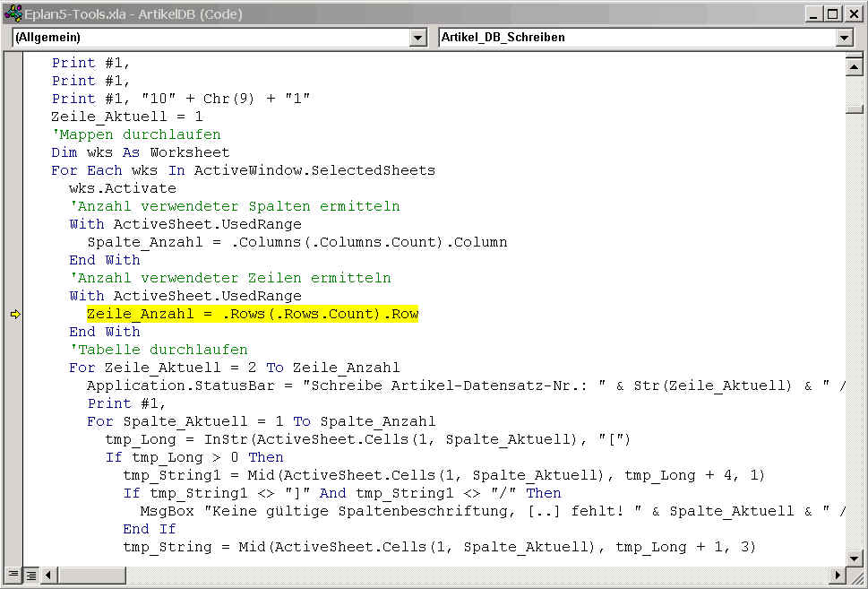Viewport: 868px width, 589px height.
Task: Click the Spalte_Anzahl = .Columns line
Action: click(297, 242)
